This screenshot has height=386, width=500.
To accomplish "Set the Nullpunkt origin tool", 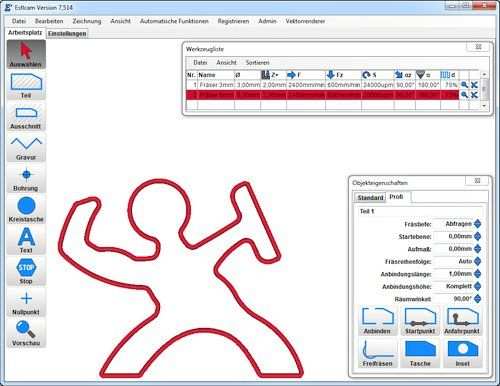I will [x=26, y=302].
